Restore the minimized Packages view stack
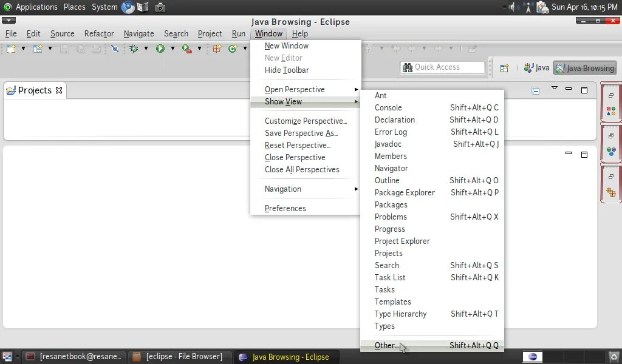622x364 pixels. (611, 177)
